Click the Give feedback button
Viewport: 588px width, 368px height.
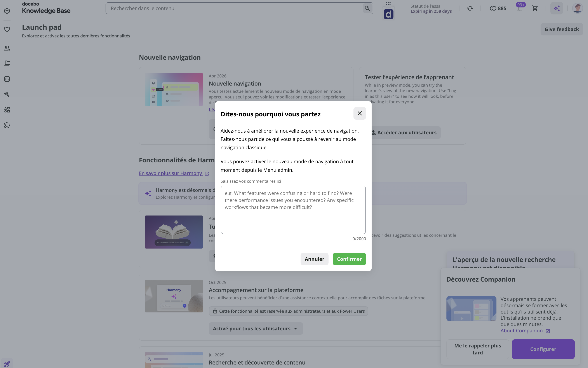pos(562,29)
